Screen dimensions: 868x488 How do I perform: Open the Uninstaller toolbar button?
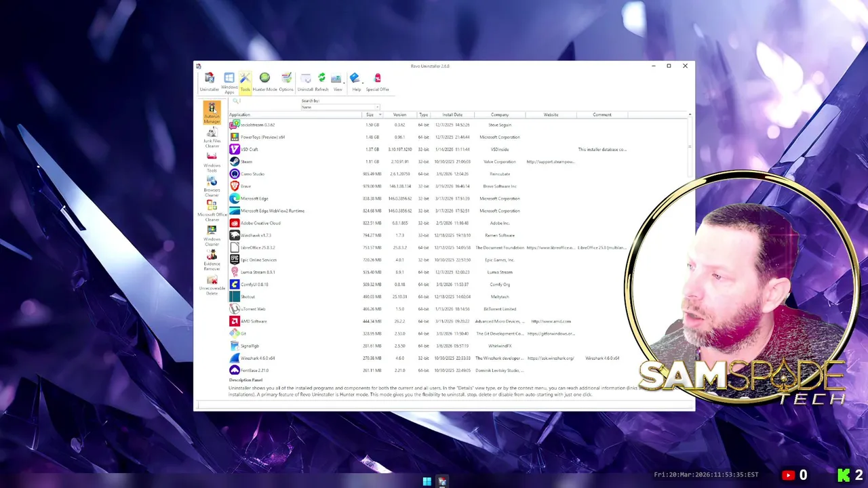click(x=210, y=82)
